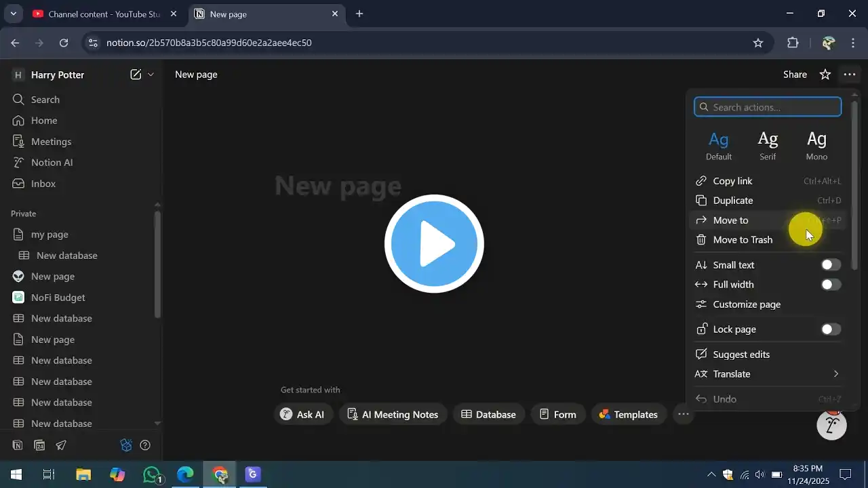868x488 pixels.
Task: Click the Form button
Action: 558,414
